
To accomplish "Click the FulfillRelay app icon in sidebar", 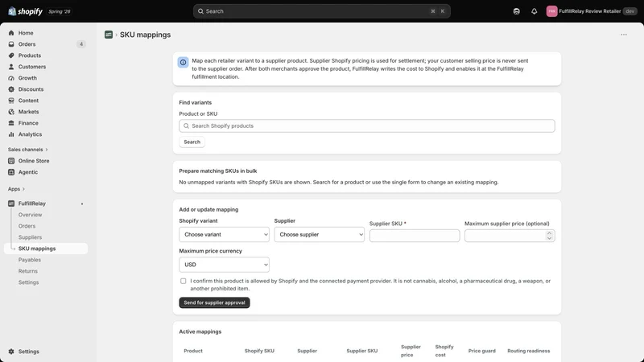I will point(11,204).
